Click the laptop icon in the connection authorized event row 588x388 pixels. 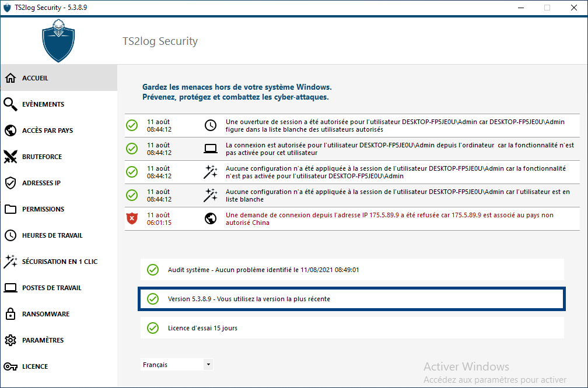[211, 149]
